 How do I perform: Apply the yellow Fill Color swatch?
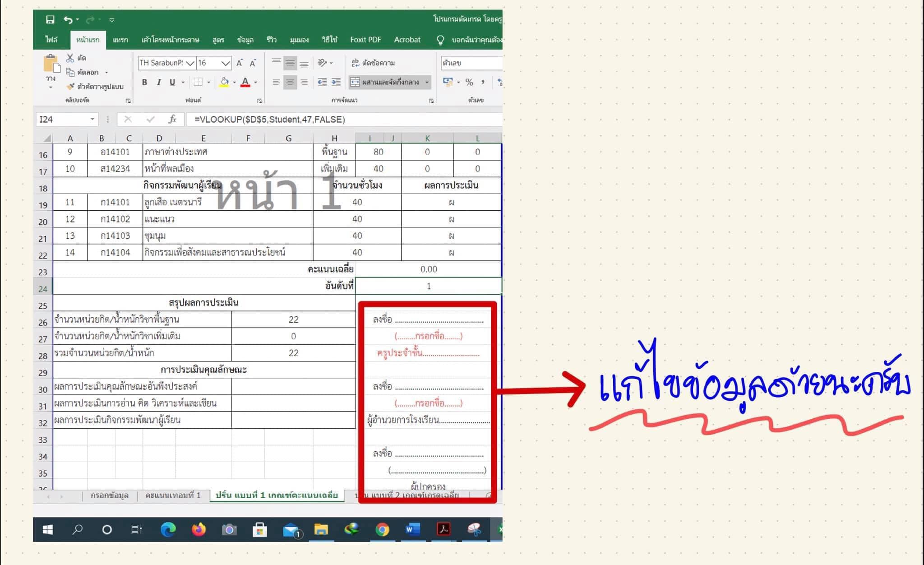point(224,82)
